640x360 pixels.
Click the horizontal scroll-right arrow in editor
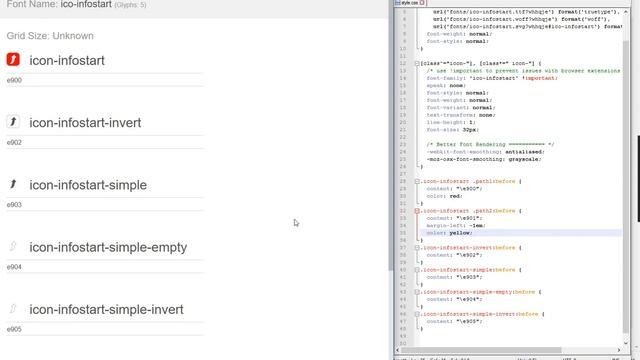(x=619, y=350)
